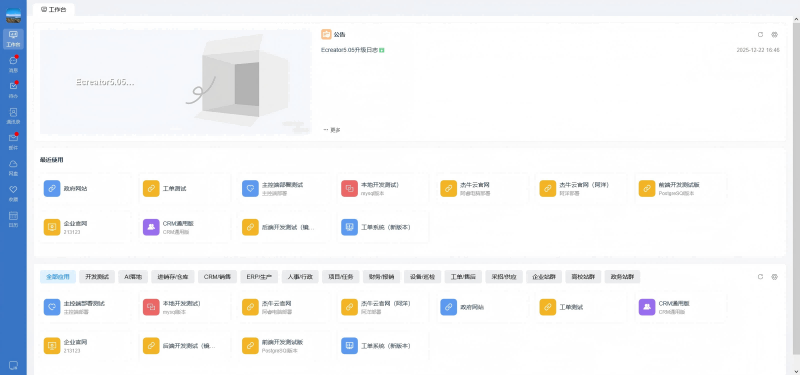800x375 pixels.
Task: Click the Ecreator5.05 banner image
Action: 176,82
